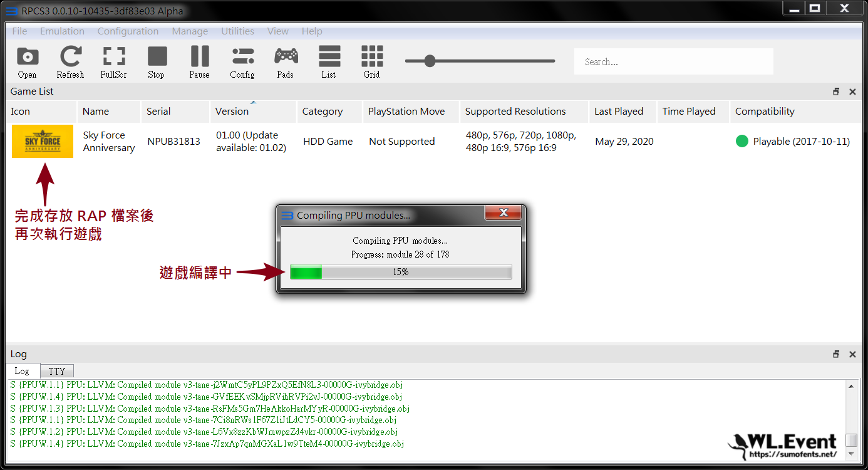
Task: Sort by Last Played column header
Action: click(623, 112)
